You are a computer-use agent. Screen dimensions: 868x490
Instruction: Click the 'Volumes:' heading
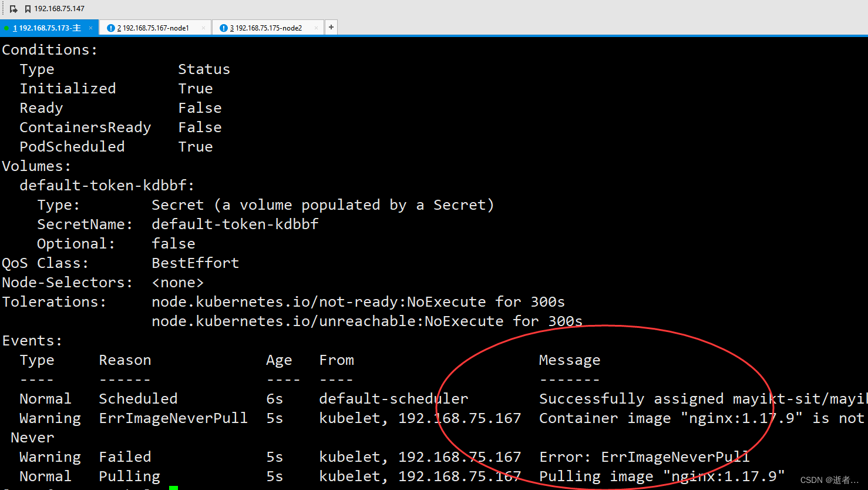click(36, 166)
